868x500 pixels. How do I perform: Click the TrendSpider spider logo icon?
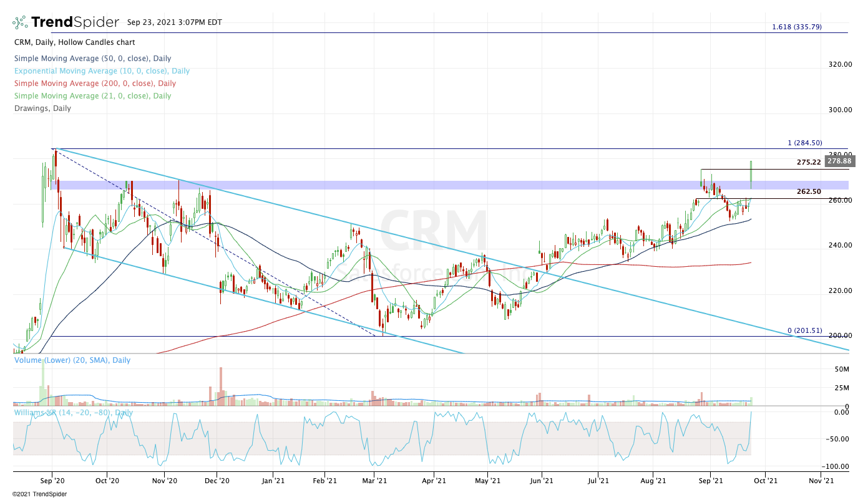coord(21,22)
